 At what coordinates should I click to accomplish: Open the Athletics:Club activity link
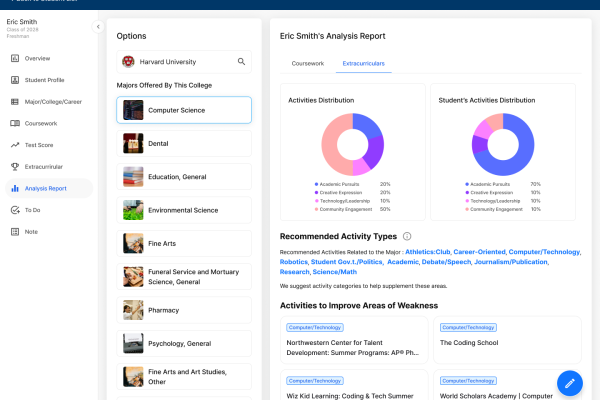(x=427, y=252)
